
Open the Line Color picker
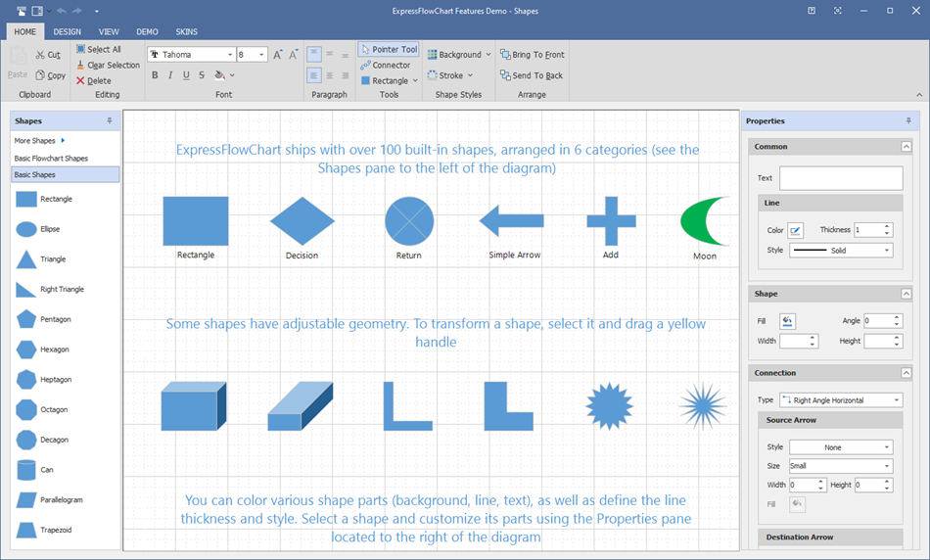795,230
